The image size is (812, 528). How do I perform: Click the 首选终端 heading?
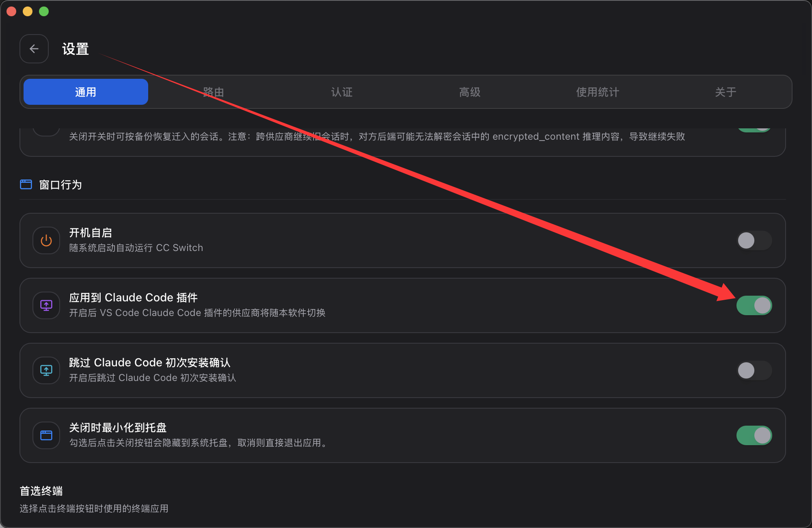(x=41, y=491)
